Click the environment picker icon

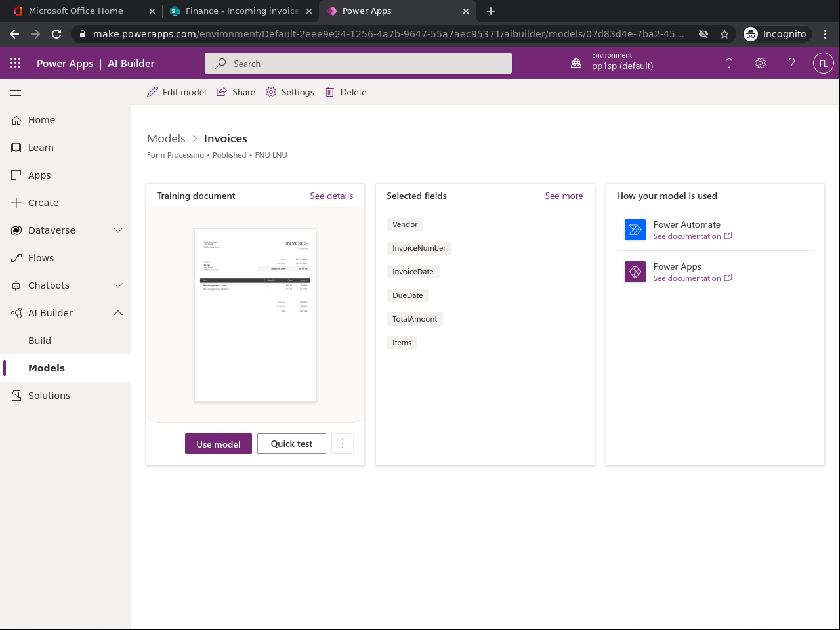pyautogui.click(x=576, y=63)
